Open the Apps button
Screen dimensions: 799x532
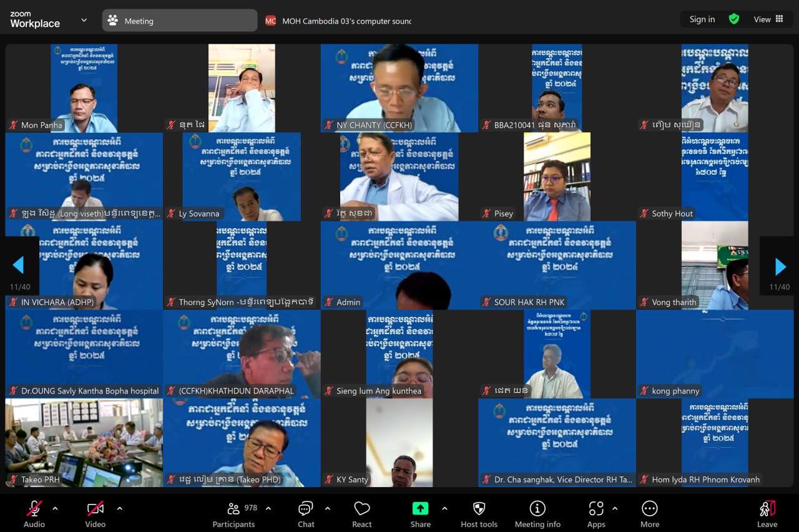coord(596,514)
